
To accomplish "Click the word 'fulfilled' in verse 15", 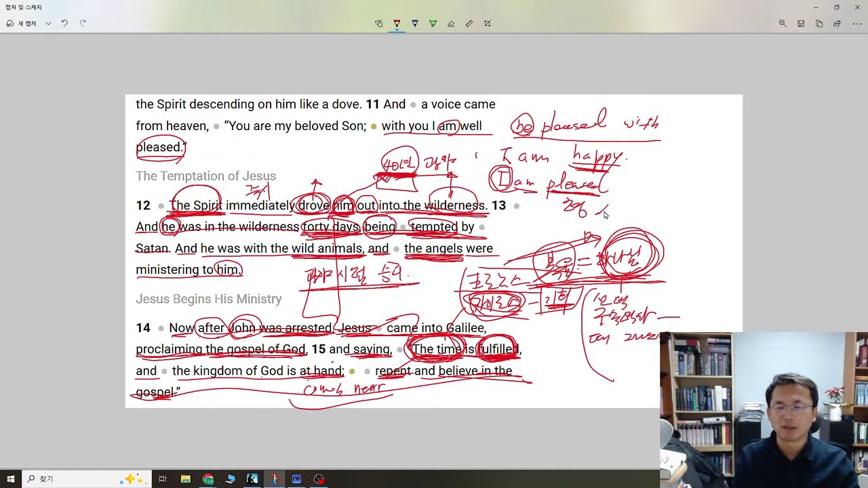I will pos(498,350).
